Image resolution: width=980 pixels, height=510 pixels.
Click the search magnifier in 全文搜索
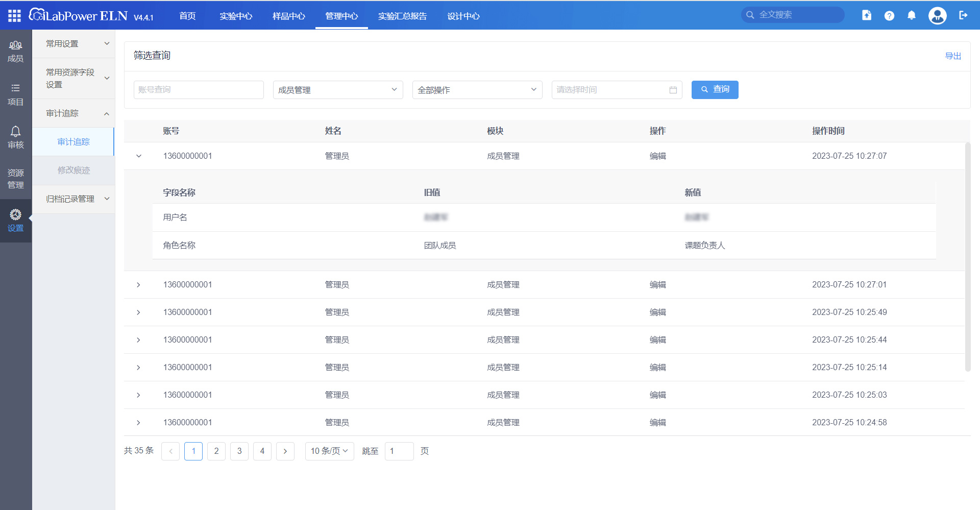(750, 15)
